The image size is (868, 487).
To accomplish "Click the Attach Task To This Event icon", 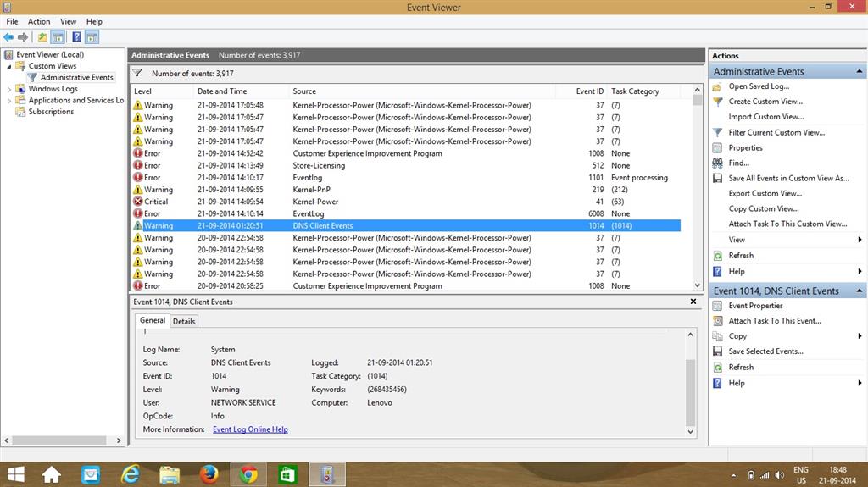I will coord(717,321).
